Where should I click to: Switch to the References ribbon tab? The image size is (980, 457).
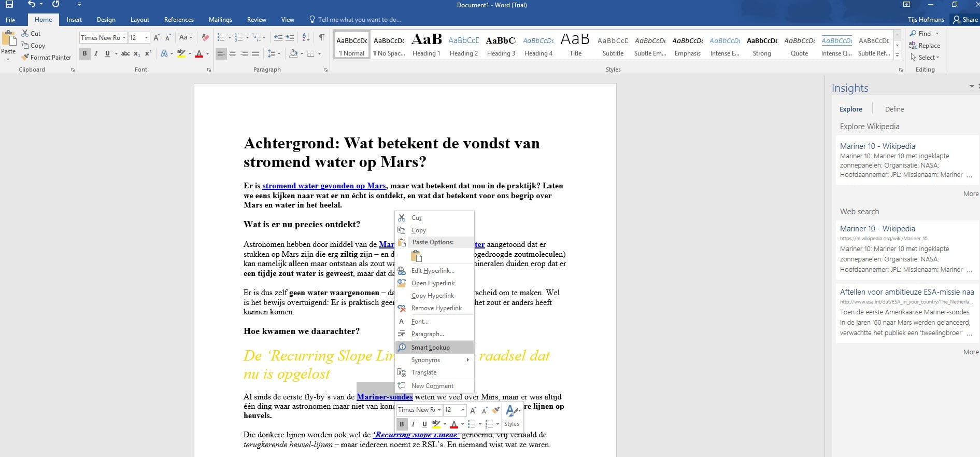(179, 20)
